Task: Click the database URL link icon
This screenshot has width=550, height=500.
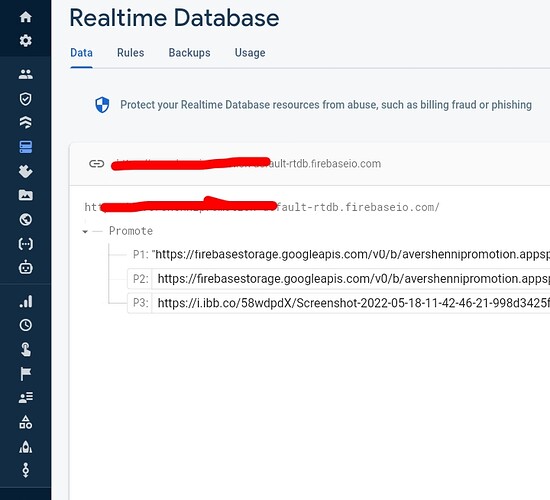Action: coord(96,164)
